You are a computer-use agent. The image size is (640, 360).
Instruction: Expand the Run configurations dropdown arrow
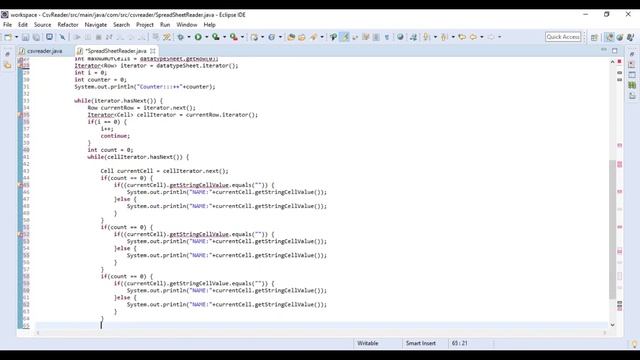tap(207, 37)
